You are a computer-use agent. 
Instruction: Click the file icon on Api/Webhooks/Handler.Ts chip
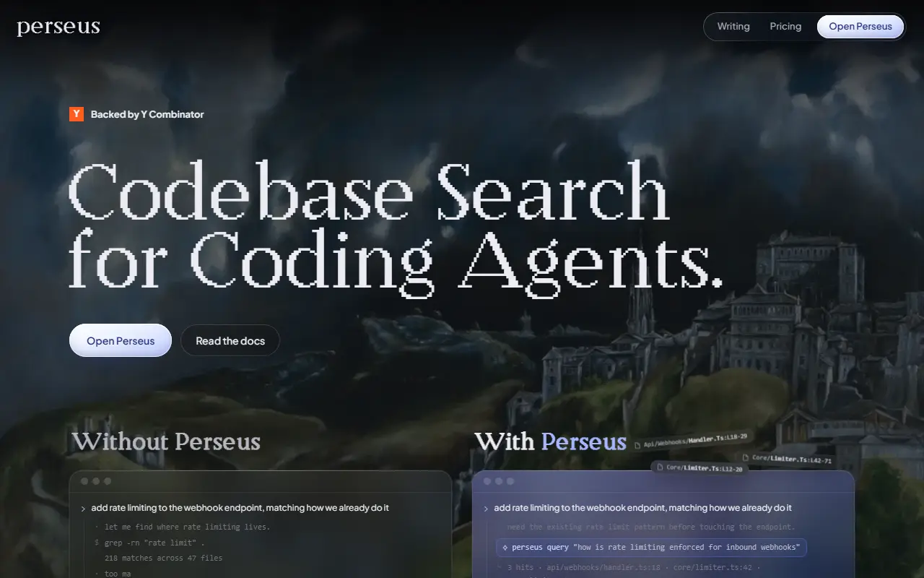637,446
